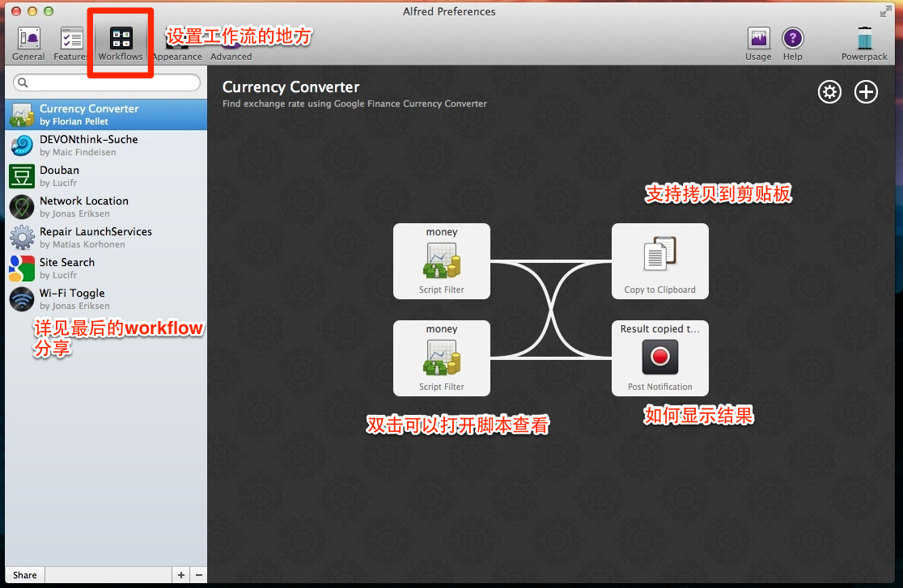Click the Network Location workflow icon
Screen dimensions: 903x588
click(22, 207)
